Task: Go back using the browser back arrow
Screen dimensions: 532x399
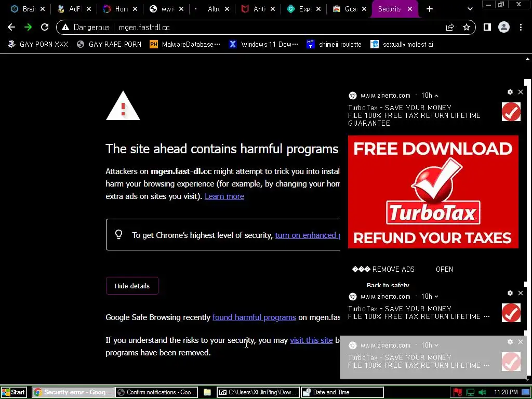Action: coord(11,27)
